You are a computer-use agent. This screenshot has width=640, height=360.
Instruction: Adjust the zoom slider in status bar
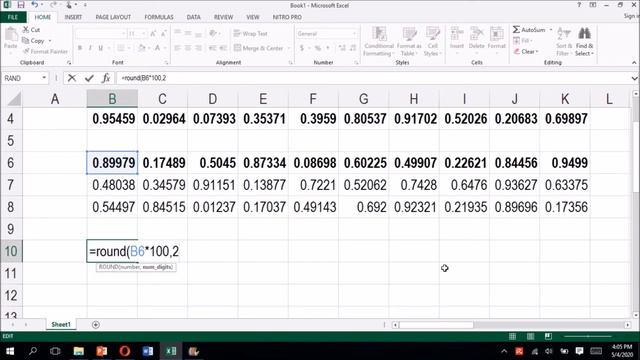coord(588,336)
